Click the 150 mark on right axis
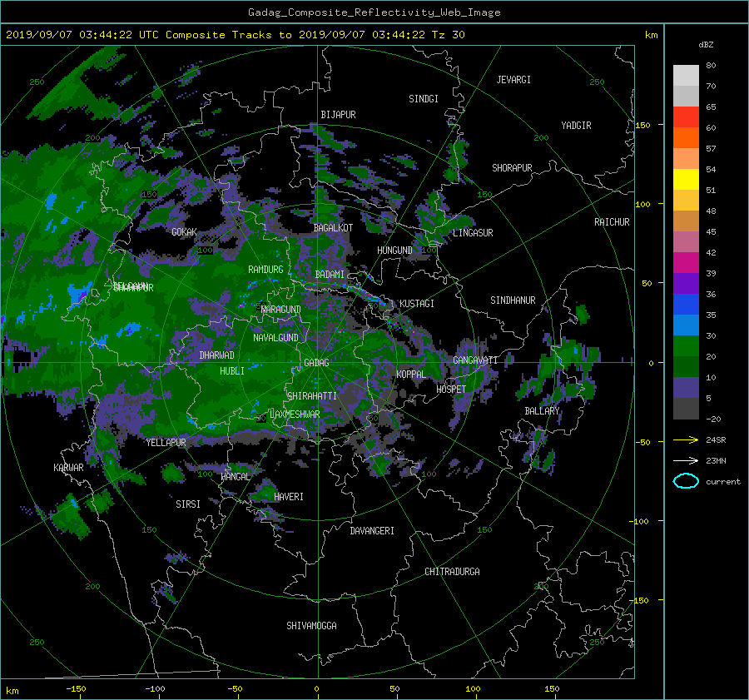The height and width of the screenshot is (700, 749). point(643,125)
